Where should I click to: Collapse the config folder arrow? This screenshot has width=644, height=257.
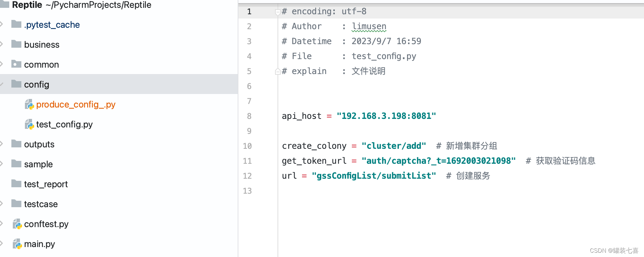click(x=1, y=84)
